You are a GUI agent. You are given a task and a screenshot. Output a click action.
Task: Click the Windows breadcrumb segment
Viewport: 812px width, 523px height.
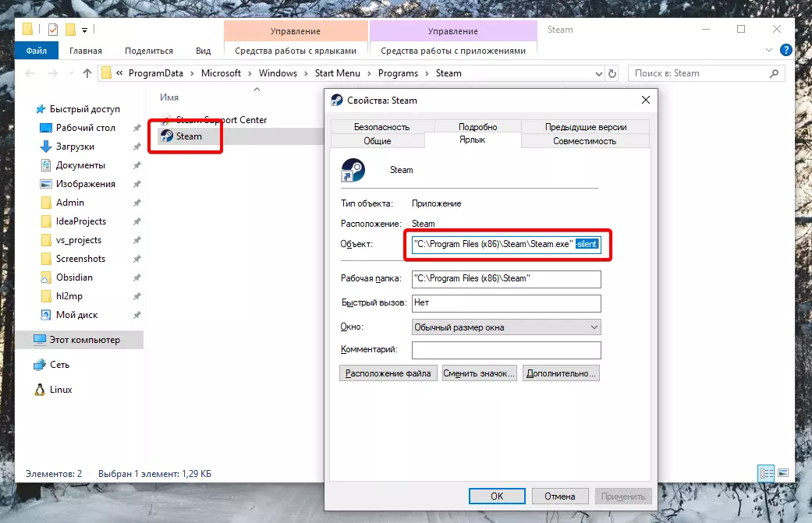click(278, 73)
